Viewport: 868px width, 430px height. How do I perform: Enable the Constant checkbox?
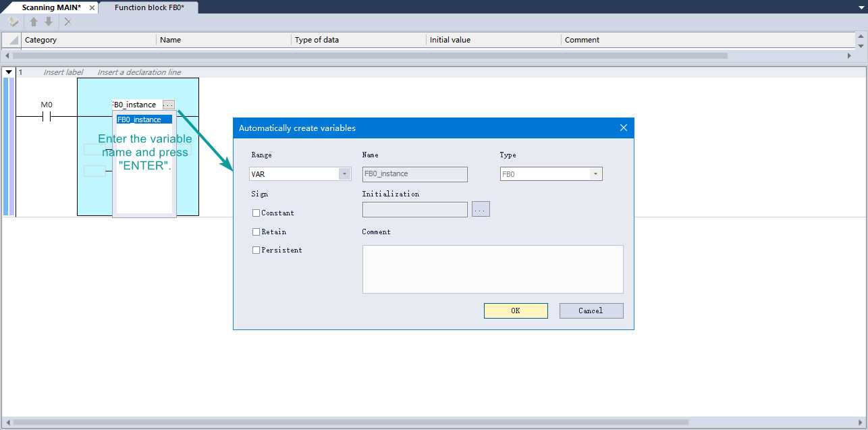[x=256, y=213]
